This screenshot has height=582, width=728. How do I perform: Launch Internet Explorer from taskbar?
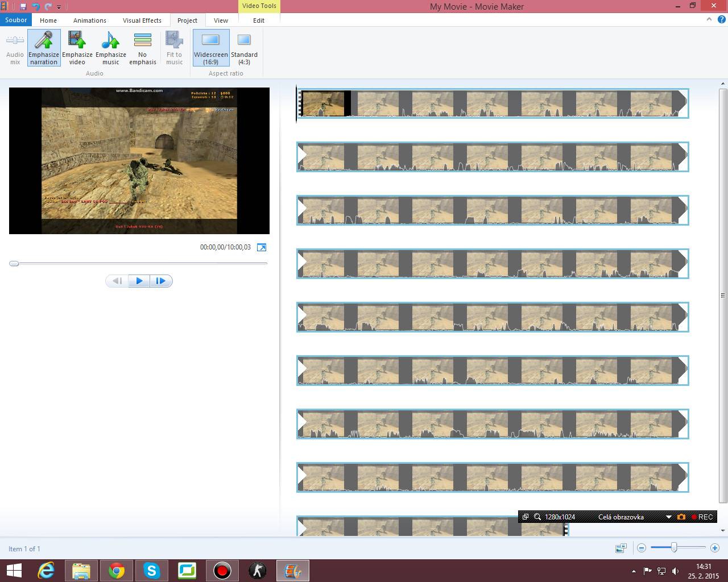coord(46,571)
